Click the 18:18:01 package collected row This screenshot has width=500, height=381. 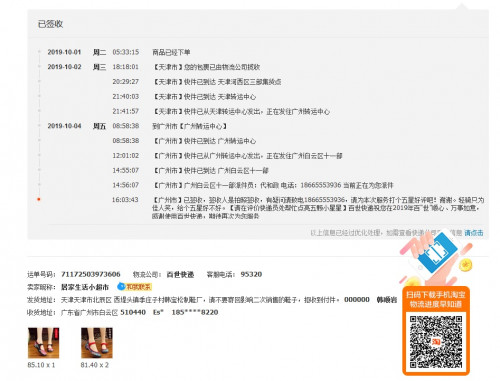[x=186, y=67]
